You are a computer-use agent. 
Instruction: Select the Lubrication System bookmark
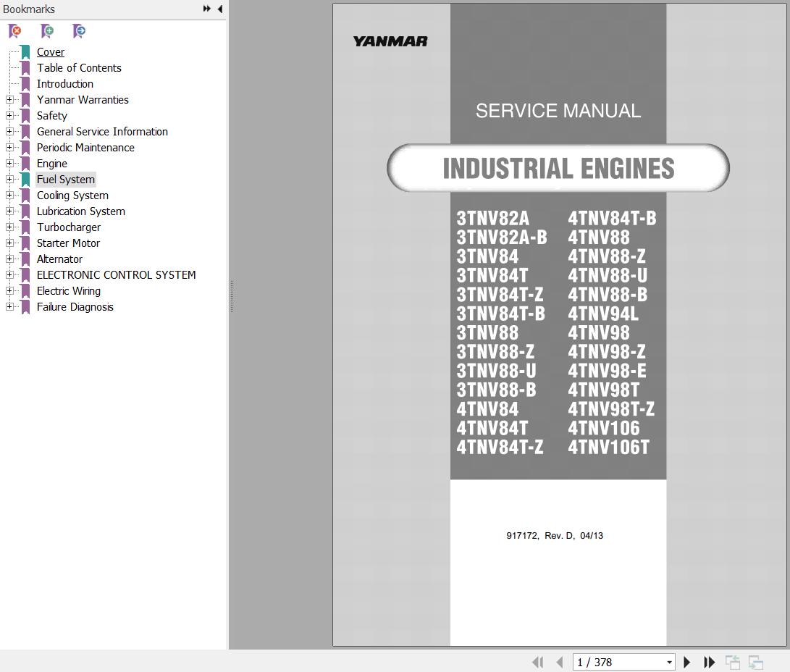[80, 211]
